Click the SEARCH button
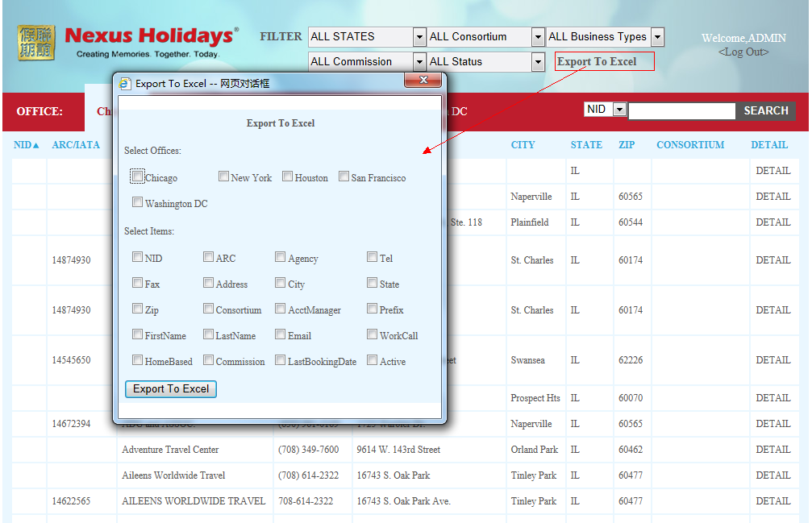The width and height of the screenshot is (812, 523). [x=765, y=110]
